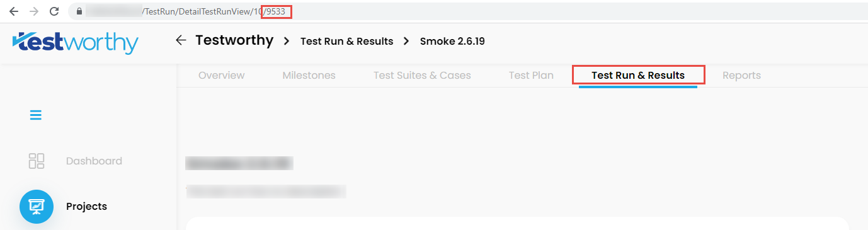Click the lock icon in address bar
Image resolution: width=868 pixels, height=230 pixels.
click(79, 11)
